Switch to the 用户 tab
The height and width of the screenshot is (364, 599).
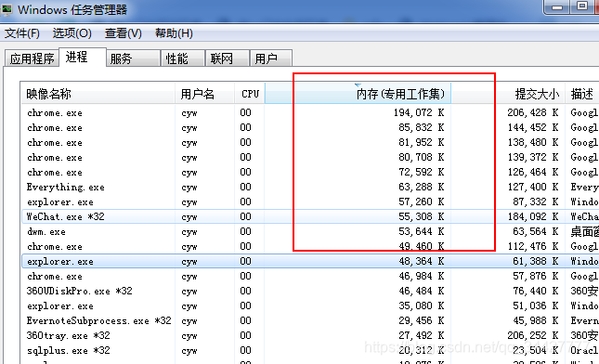pyautogui.click(x=271, y=58)
